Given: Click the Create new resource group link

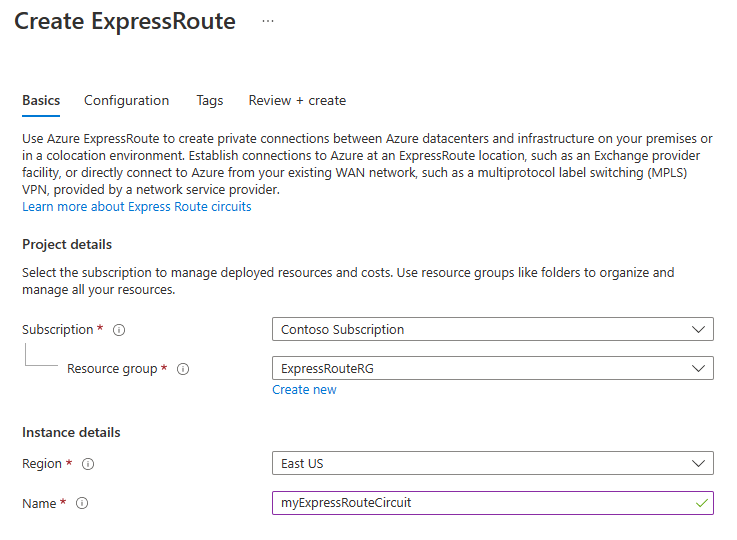Looking at the screenshot, I should [x=304, y=390].
